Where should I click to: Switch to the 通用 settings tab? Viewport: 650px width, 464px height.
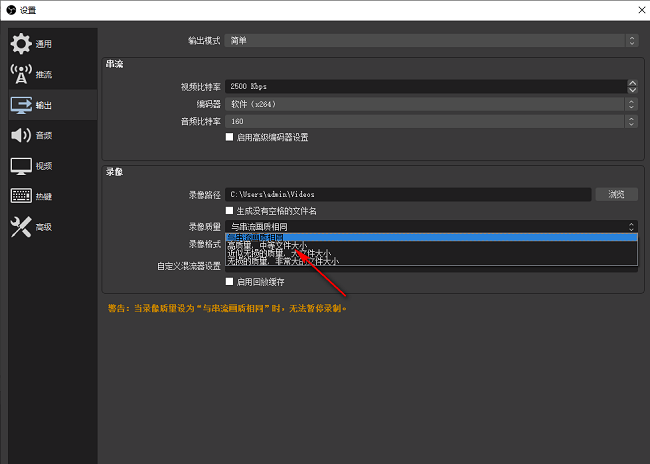pos(53,44)
